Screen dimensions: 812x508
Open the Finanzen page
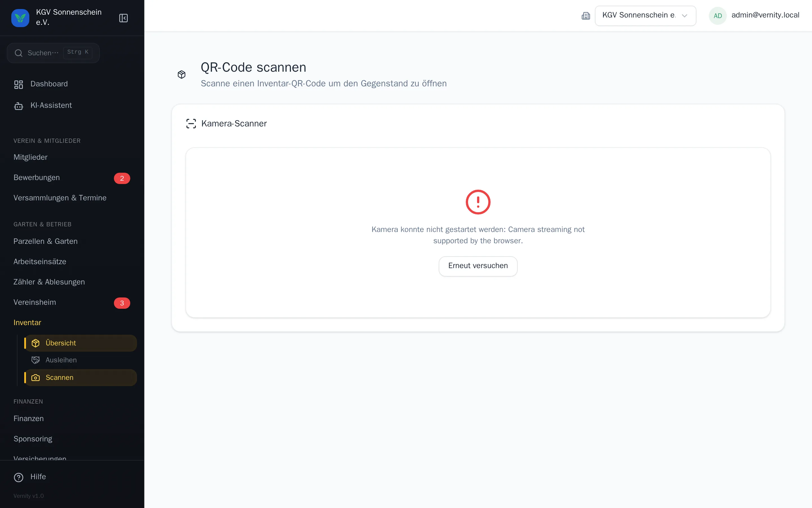click(72, 419)
